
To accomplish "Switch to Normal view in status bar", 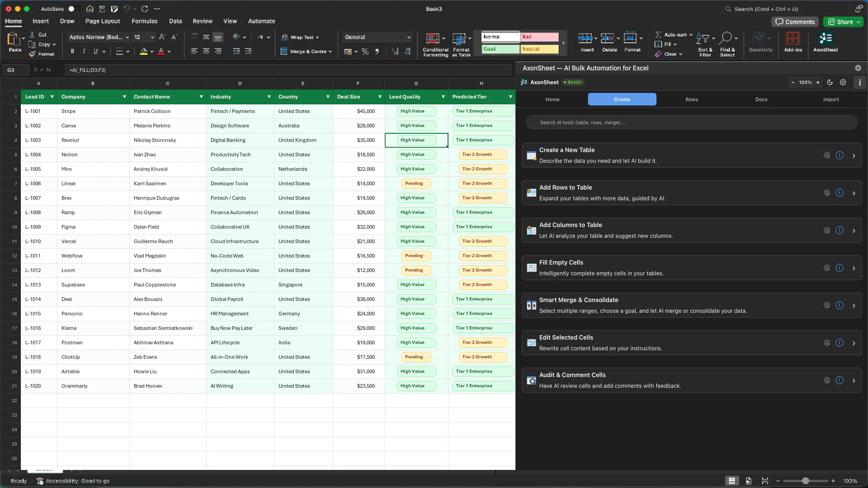I will (x=732, y=481).
